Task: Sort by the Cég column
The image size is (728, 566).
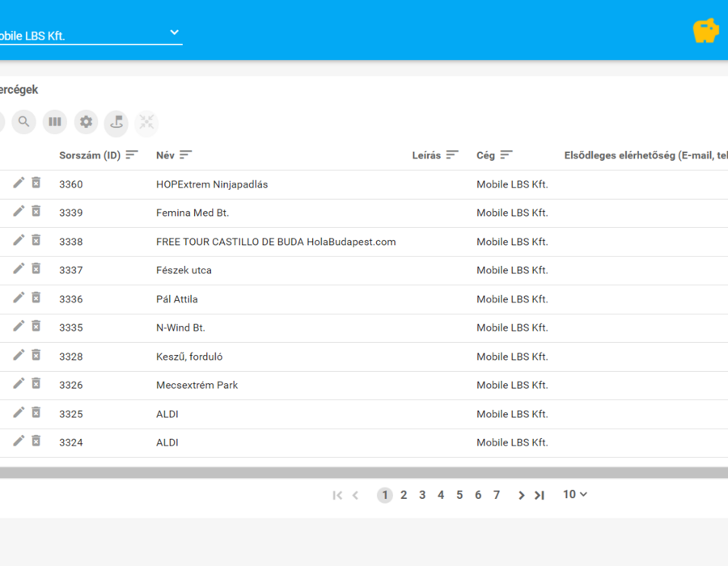Action: coord(506,154)
